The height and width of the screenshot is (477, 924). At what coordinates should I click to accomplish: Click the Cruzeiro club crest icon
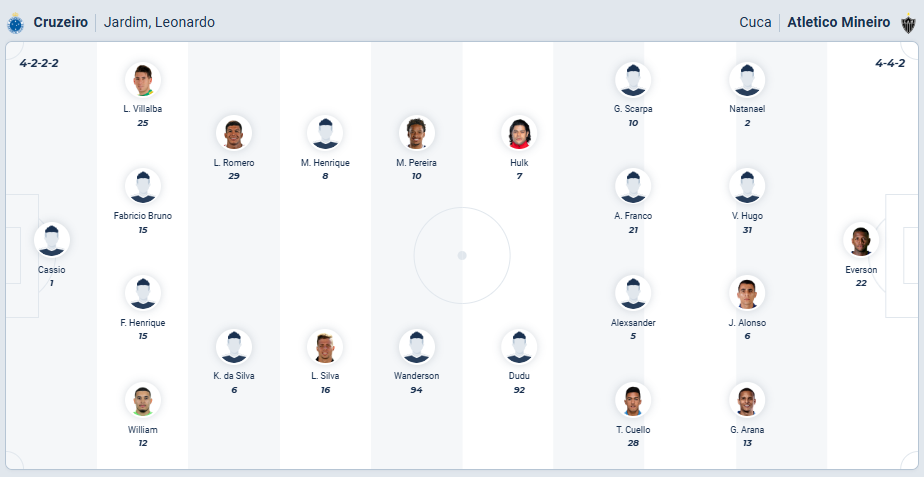[x=16, y=22]
